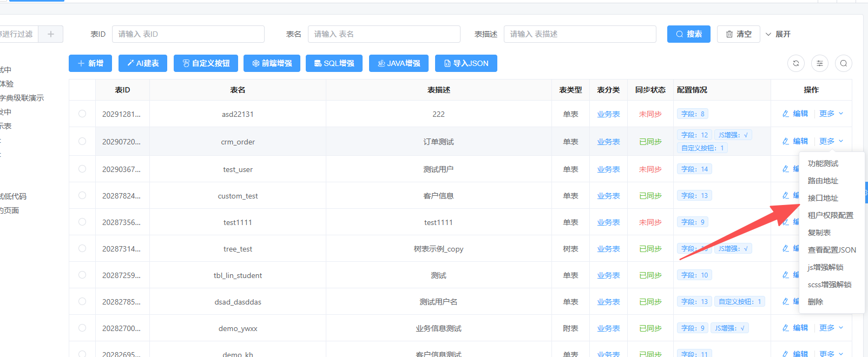Click the AI建表 button
The height and width of the screenshot is (357, 868).
coord(143,63)
